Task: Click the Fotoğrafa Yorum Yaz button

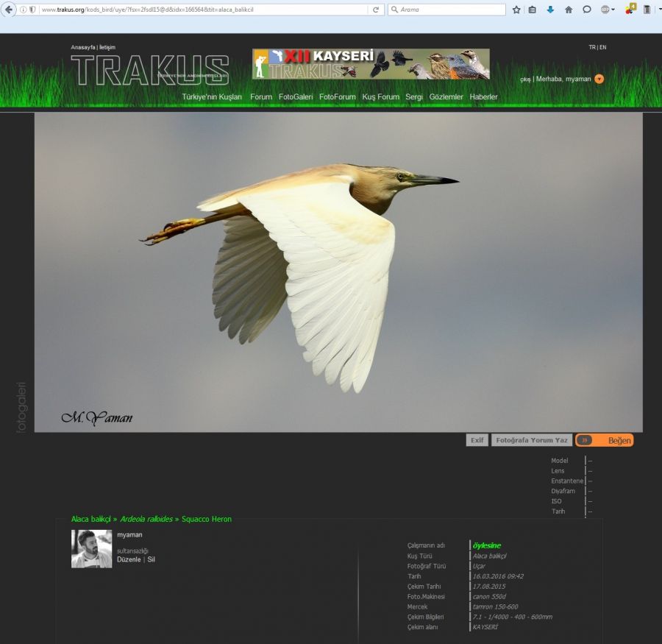Action: click(x=531, y=440)
